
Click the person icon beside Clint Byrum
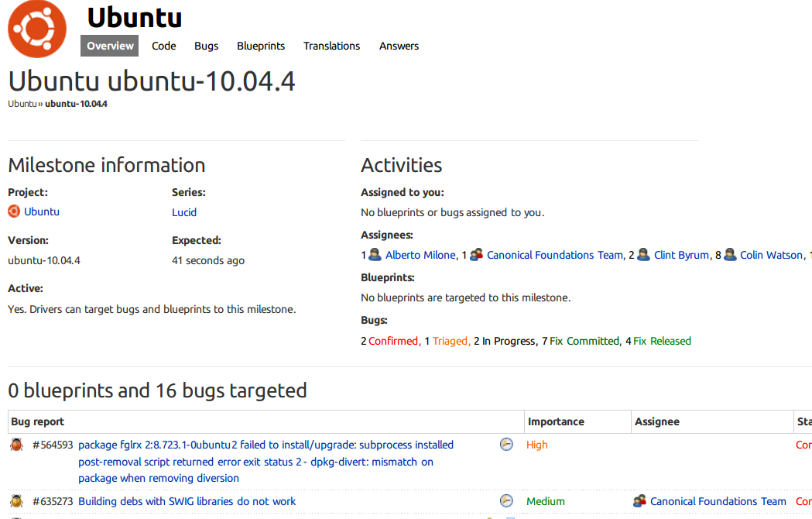point(643,255)
